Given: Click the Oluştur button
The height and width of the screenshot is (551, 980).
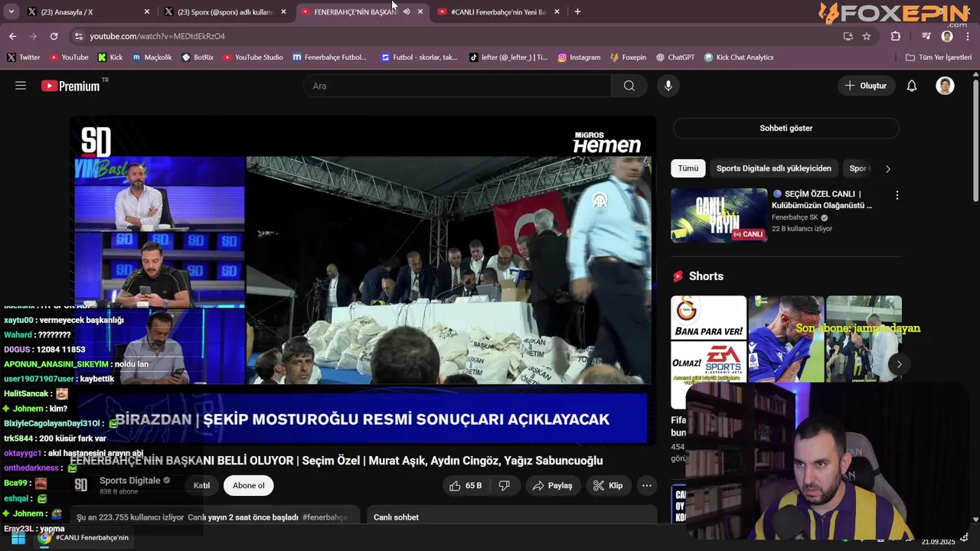Looking at the screenshot, I should pyautogui.click(x=865, y=86).
